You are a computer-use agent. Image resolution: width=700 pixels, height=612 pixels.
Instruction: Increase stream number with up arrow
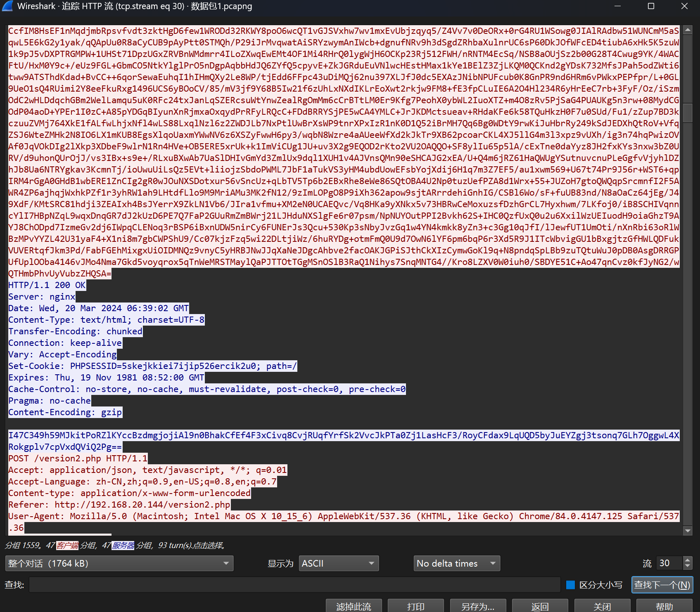click(687, 560)
